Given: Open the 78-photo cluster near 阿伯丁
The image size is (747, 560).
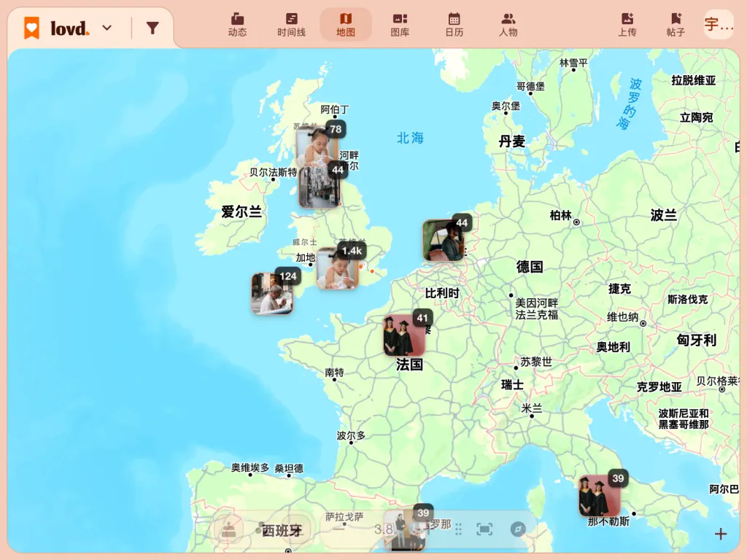Looking at the screenshot, I should pyautogui.click(x=318, y=145).
